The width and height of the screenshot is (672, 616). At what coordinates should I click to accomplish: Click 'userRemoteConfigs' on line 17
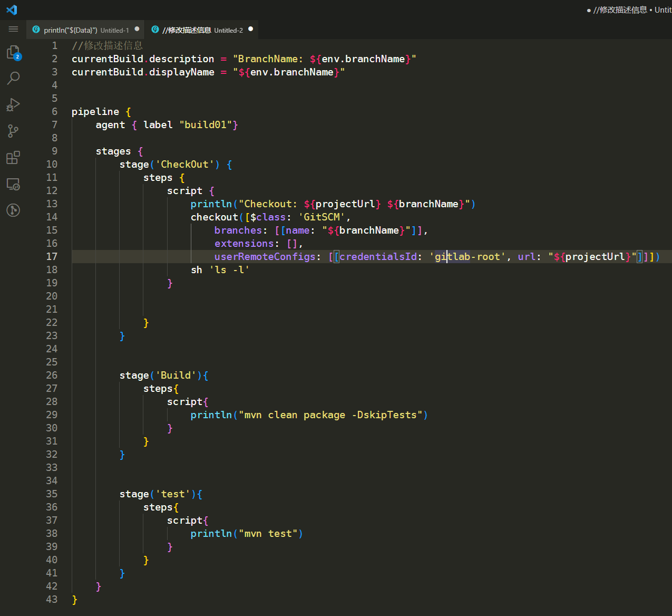click(265, 257)
